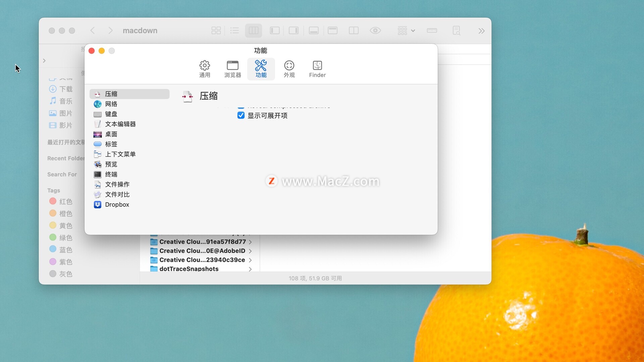The height and width of the screenshot is (362, 644).
Task: Click the eye Quick Look toolbar icon
Action: pos(375,31)
